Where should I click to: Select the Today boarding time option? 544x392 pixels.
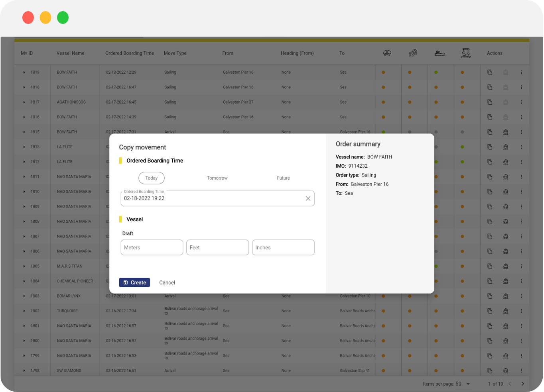coord(151,178)
